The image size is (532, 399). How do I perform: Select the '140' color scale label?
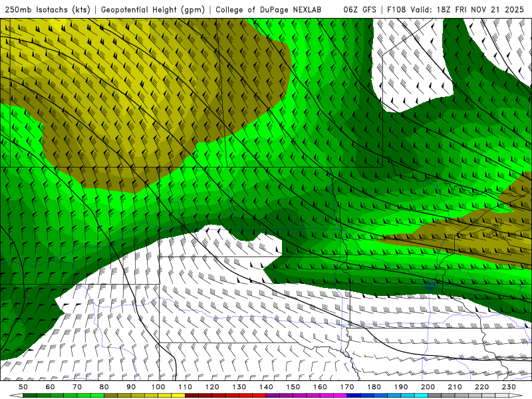coord(266,387)
